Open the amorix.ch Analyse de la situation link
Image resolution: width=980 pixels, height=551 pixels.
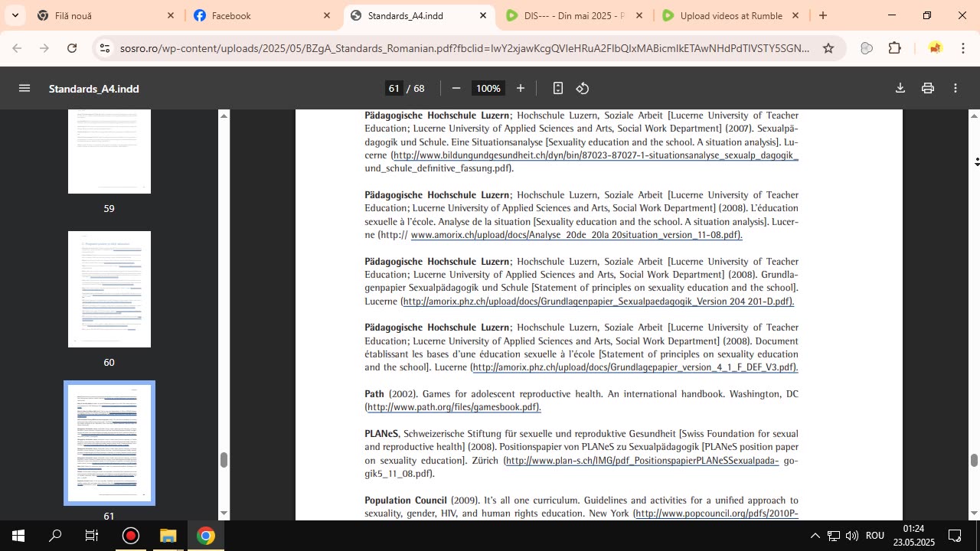click(x=576, y=235)
